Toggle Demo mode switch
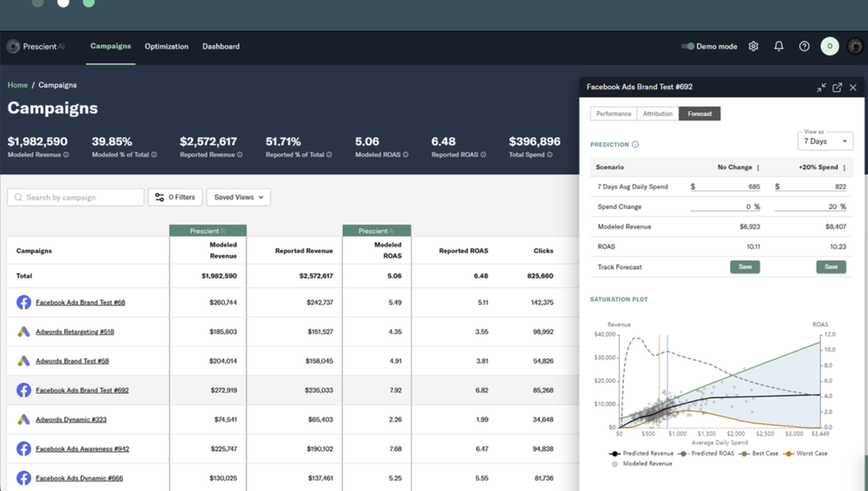 (687, 46)
